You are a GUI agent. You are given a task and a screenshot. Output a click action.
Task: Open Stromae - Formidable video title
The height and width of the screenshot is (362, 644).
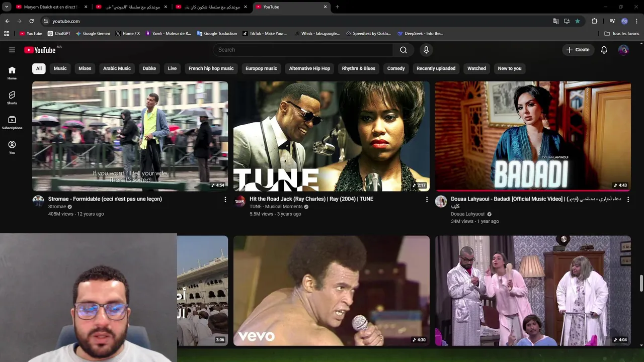click(105, 199)
